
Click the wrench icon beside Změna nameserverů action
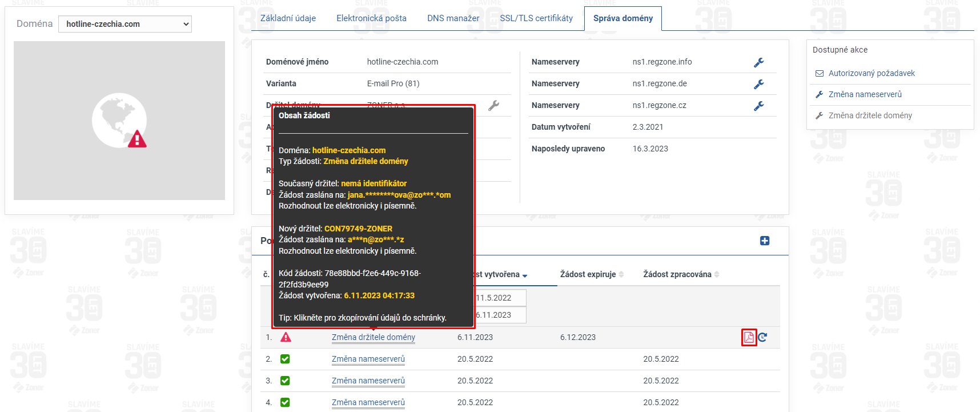(x=820, y=94)
